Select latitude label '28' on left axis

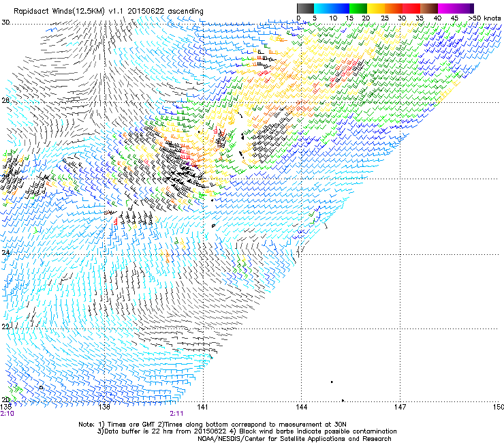click(x=5, y=100)
